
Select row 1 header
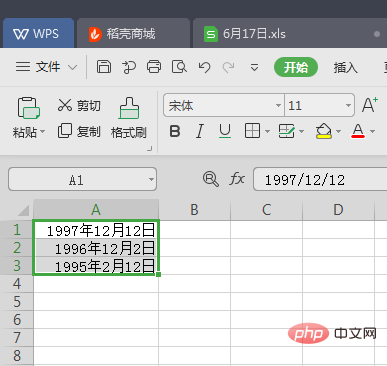point(17,230)
